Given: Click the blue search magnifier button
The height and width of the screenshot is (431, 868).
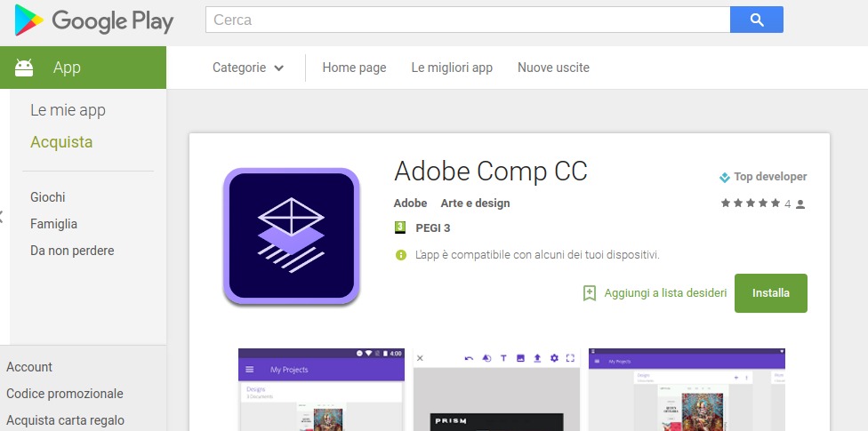Looking at the screenshot, I should (756, 20).
